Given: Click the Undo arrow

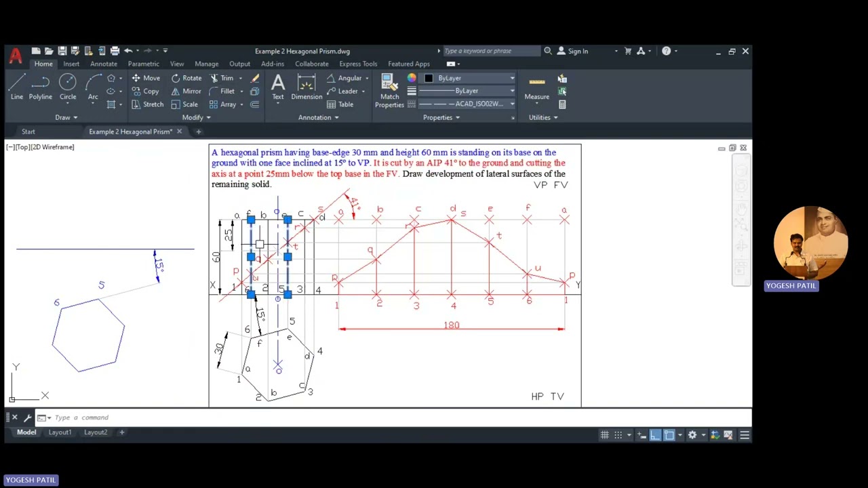Looking at the screenshot, I should tap(128, 51).
